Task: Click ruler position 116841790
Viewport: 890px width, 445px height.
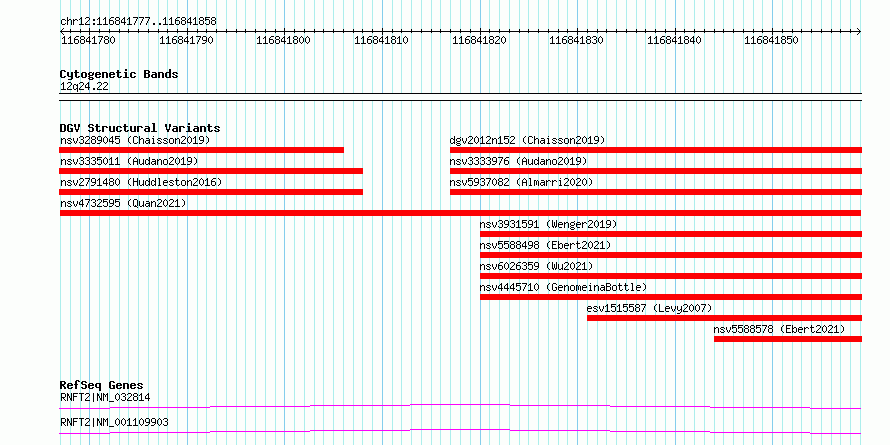Action: pos(186,40)
